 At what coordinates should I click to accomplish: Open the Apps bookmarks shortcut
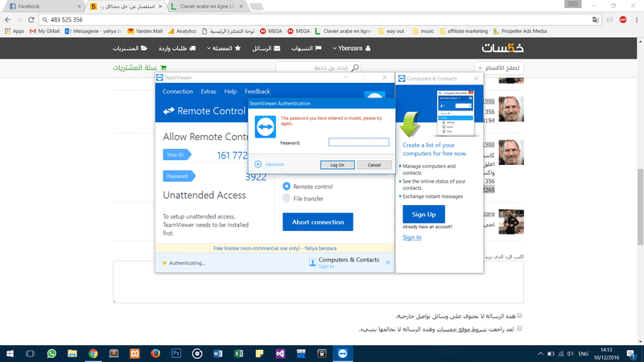[x=14, y=31]
